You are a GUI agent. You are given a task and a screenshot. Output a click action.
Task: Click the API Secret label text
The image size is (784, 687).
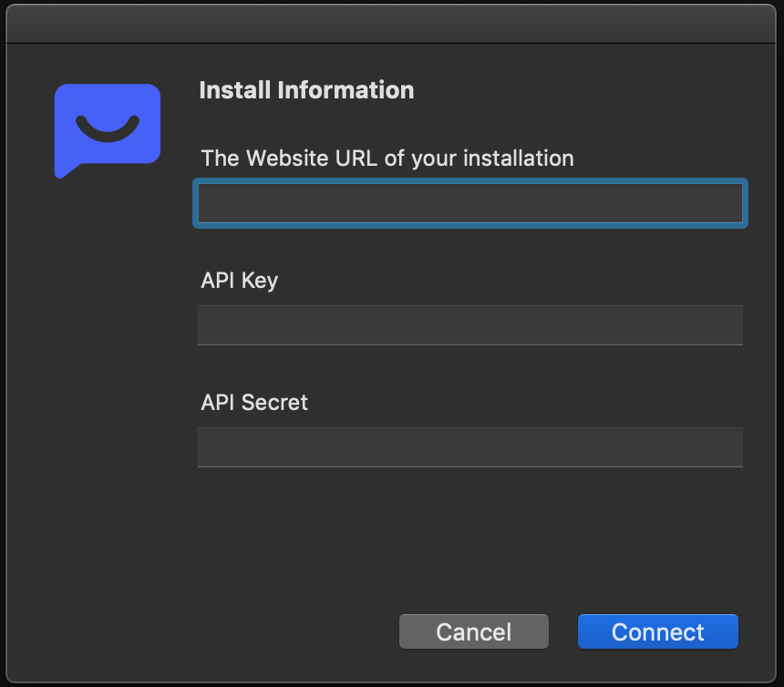[x=254, y=403]
